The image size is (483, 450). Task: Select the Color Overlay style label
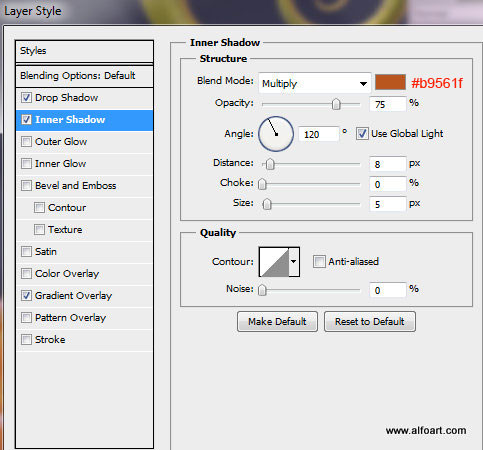pos(67,274)
